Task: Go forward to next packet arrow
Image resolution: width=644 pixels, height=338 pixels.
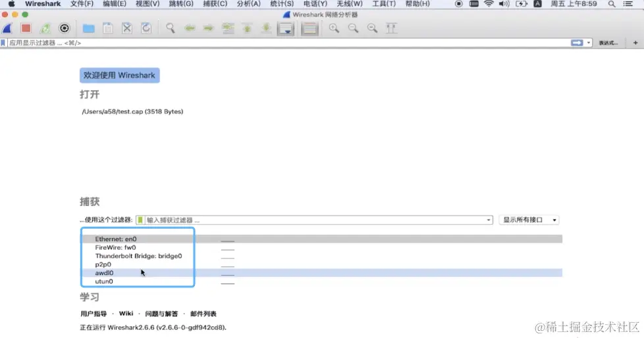Action: (x=209, y=28)
